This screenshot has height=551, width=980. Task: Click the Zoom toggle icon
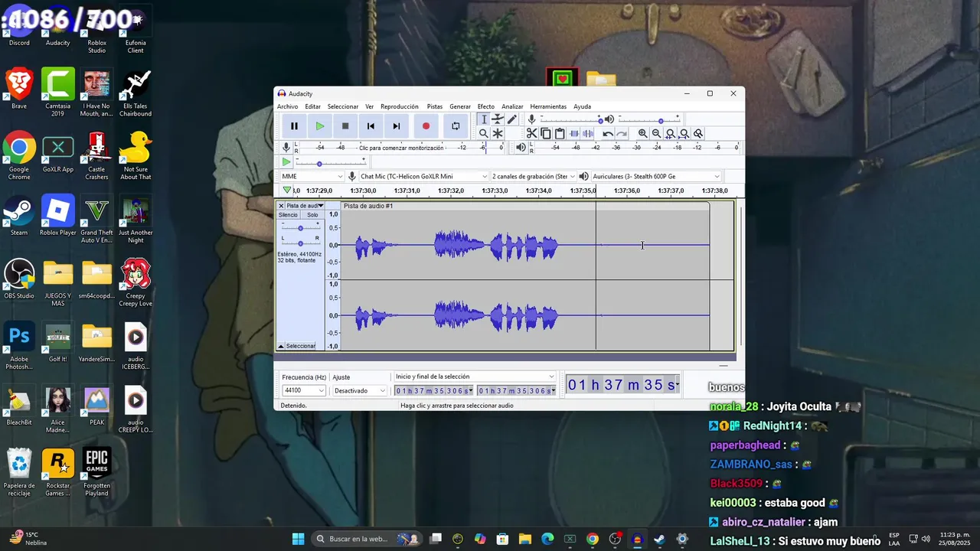(x=698, y=133)
